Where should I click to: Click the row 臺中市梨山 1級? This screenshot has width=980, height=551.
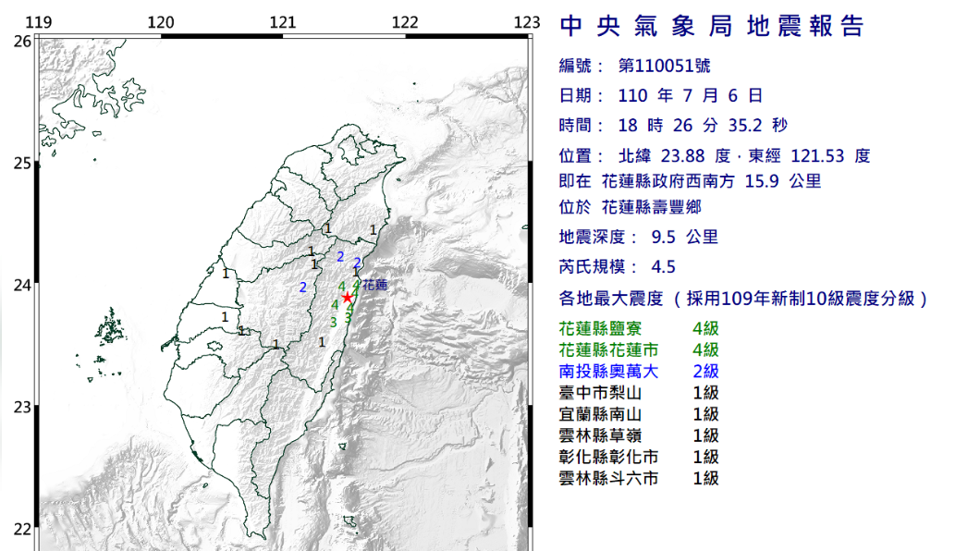(x=639, y=392)
